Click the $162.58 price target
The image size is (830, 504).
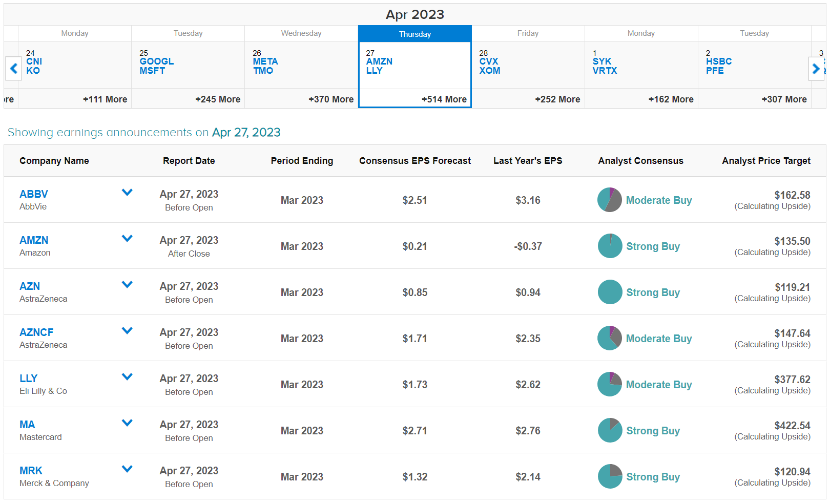click(x=792, y=195)
